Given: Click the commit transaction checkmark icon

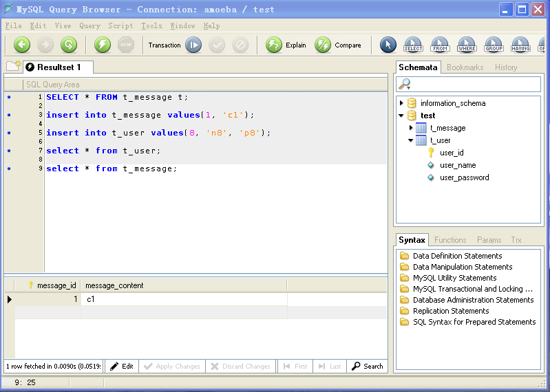Looking at the screenshot, I should coord(217,45).
